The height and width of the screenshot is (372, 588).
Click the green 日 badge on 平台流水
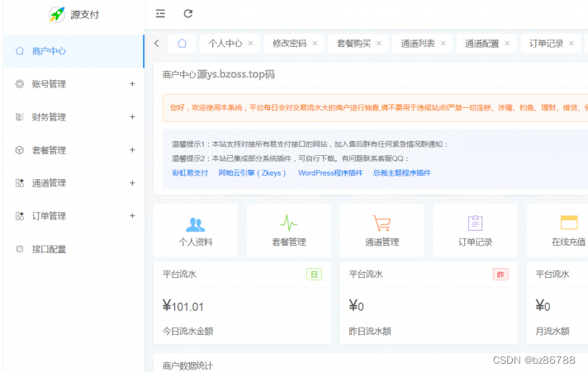(314, 275)
